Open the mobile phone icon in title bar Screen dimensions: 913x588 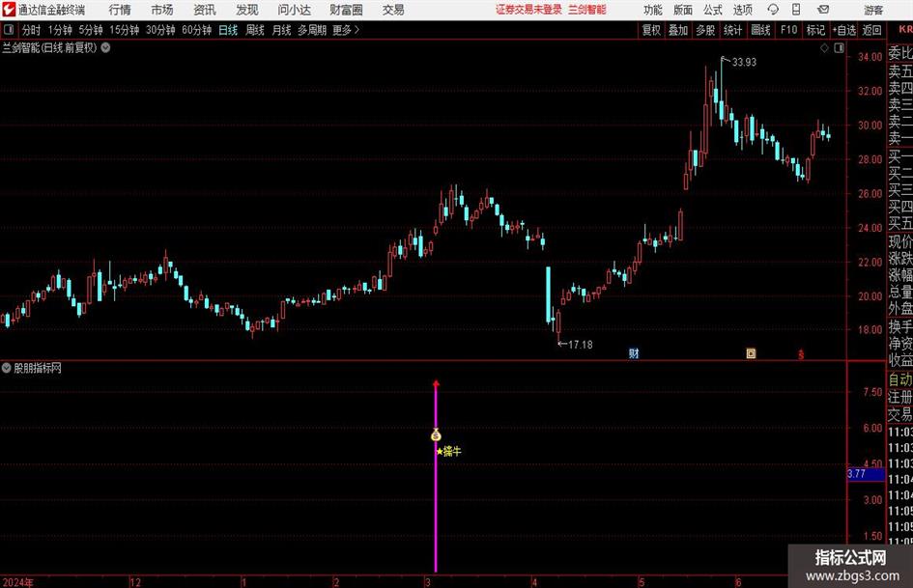point(796,10)
